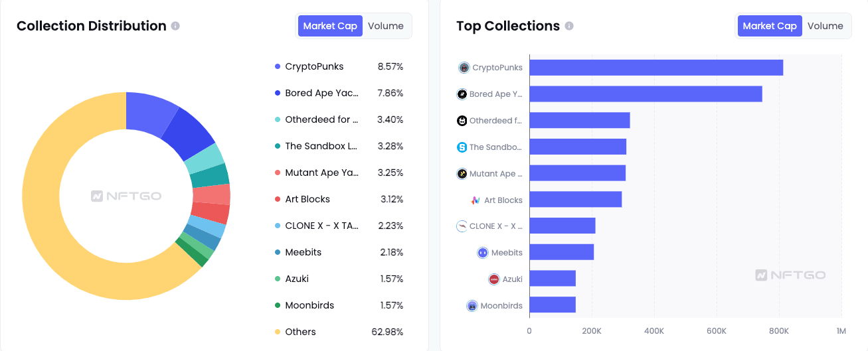Click the CryptoPunks collection avatar icon

coord(464,68)
